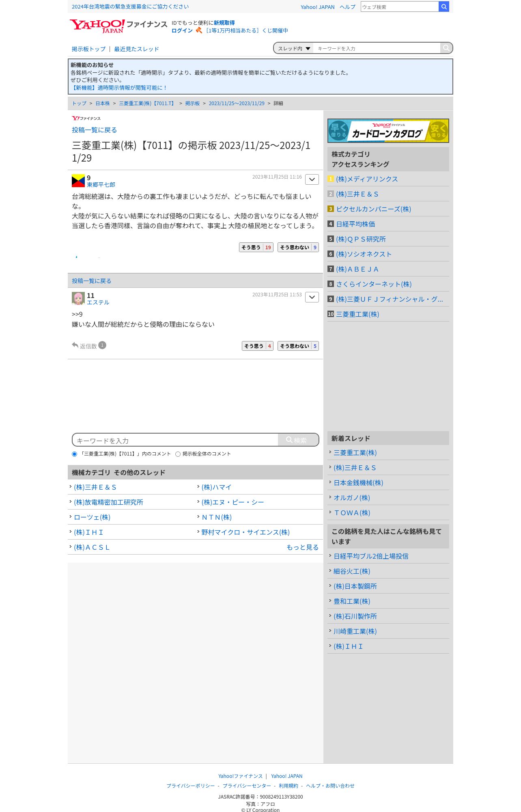The height and width of the screenshot is (812, 521).
Task: Focus the ウェブ検索 input field
Action: point(400,6)
